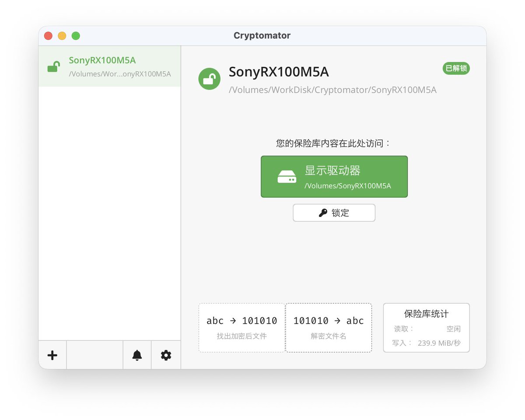Click drive icon inside 显示驱动器 button
The width and height of the screenshot is (525, 420).
click(287, 177)
